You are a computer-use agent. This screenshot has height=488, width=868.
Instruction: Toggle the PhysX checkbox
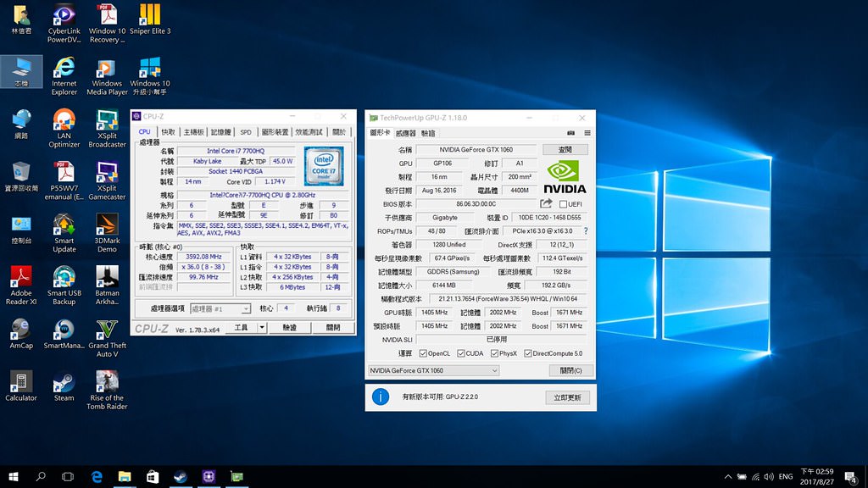[x=494, y=353]
